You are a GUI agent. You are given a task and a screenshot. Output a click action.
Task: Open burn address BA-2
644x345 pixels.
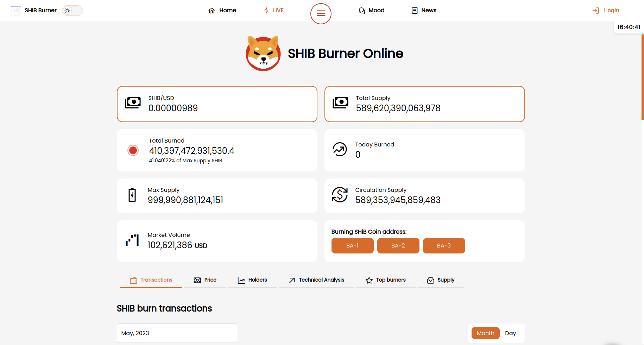coord(398,246)
